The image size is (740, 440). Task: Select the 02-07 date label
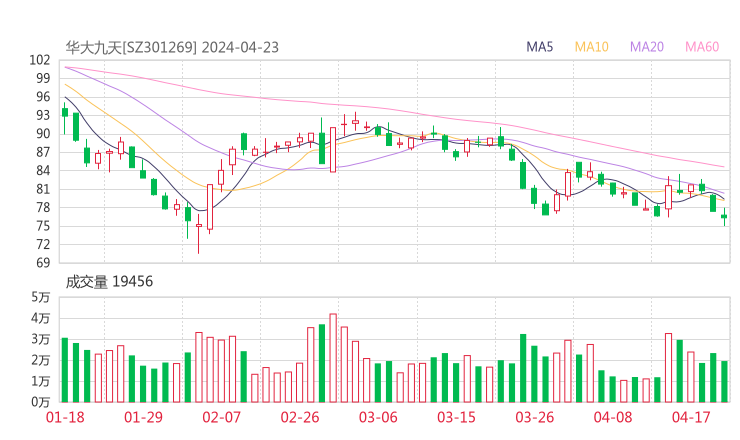(x=221, y=417)
